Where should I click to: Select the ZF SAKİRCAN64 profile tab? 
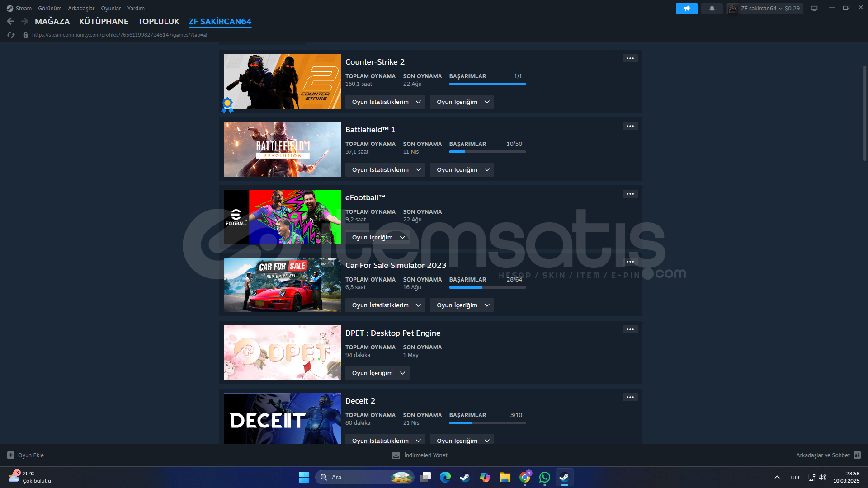click(x=220, y=21)
